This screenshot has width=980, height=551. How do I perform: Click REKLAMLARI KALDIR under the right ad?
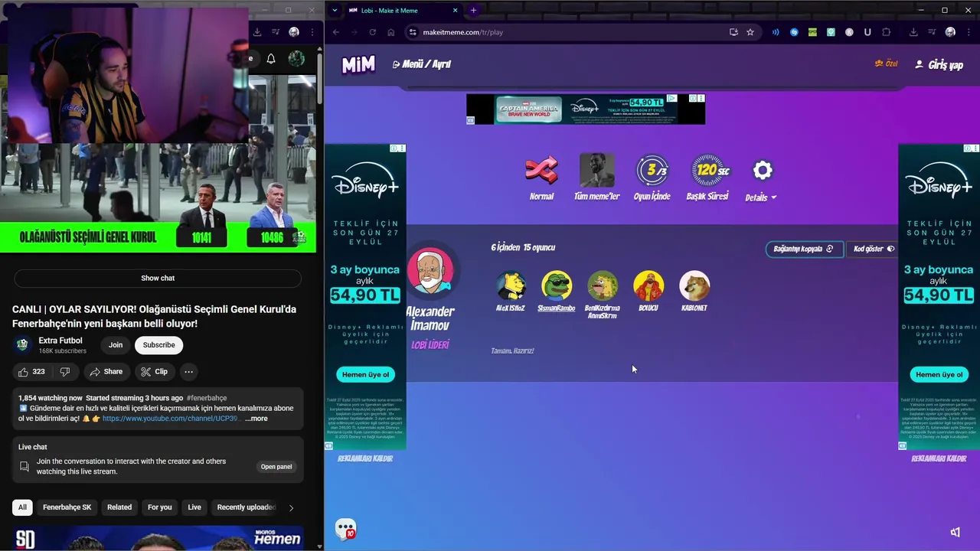tap(939, 458)
